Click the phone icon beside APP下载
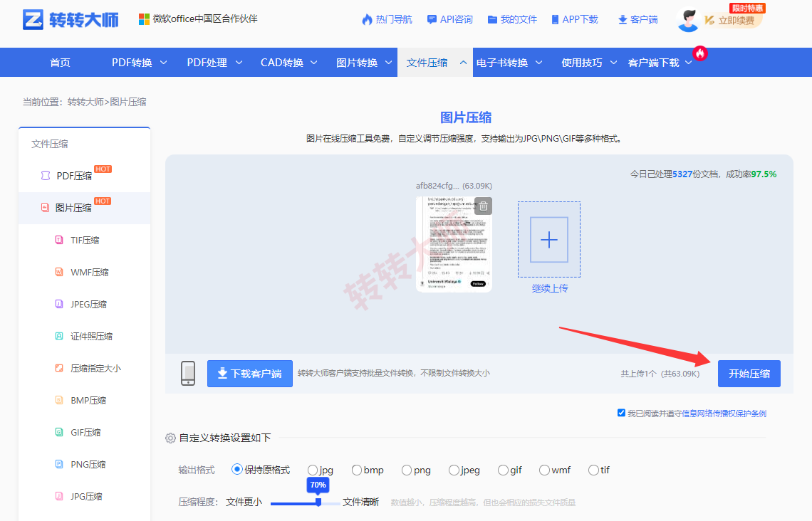This screenshot has height=521, width=812. point(555,20)
